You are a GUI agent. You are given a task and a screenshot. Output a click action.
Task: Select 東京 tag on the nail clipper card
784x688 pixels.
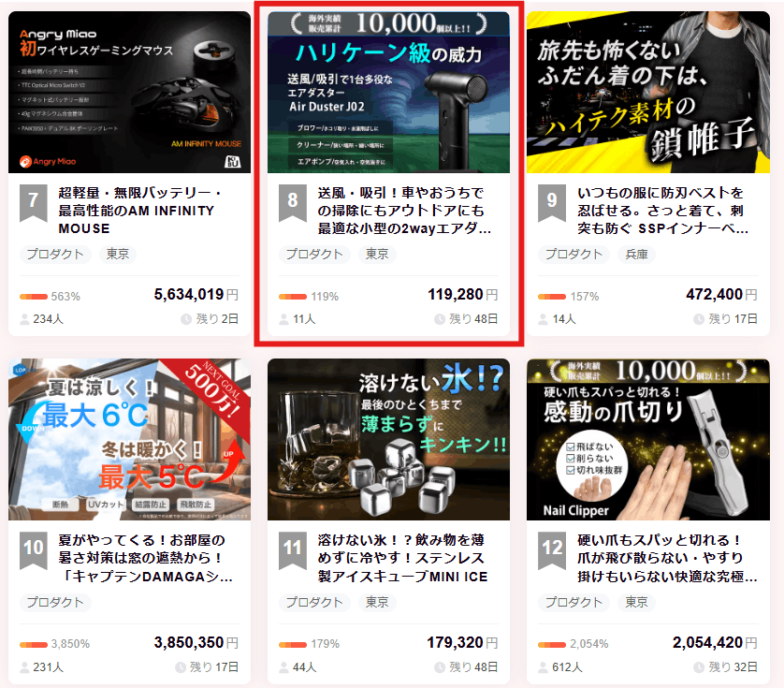636,602
